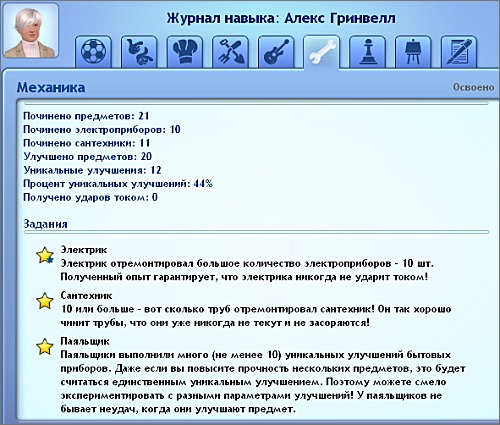Open the Gardening skill tab with crossed tools
The image size is (500, 425).
(231, 52)
